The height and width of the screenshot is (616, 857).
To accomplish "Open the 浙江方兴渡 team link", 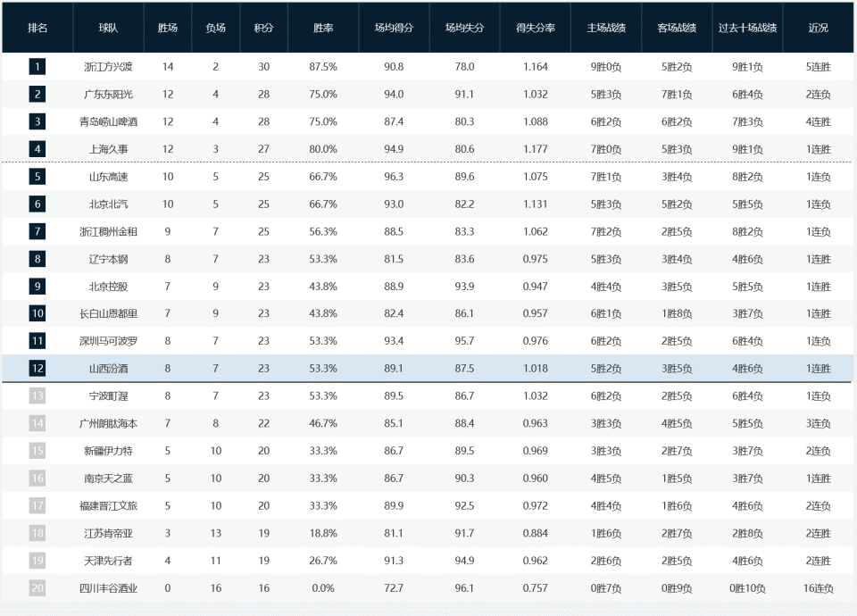I will coord(108,67).
